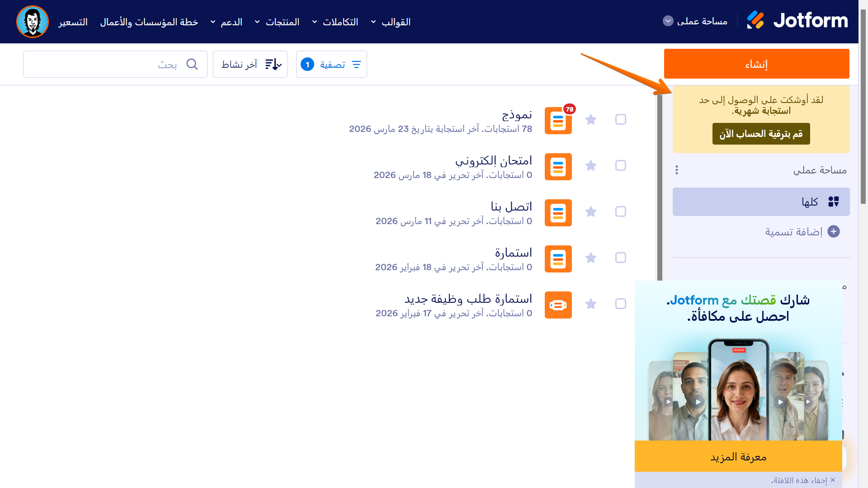
Task: Check the استمارة طلب وظيفة جديد checkbox
Action: pyautogui.click(x=620, y=304)
